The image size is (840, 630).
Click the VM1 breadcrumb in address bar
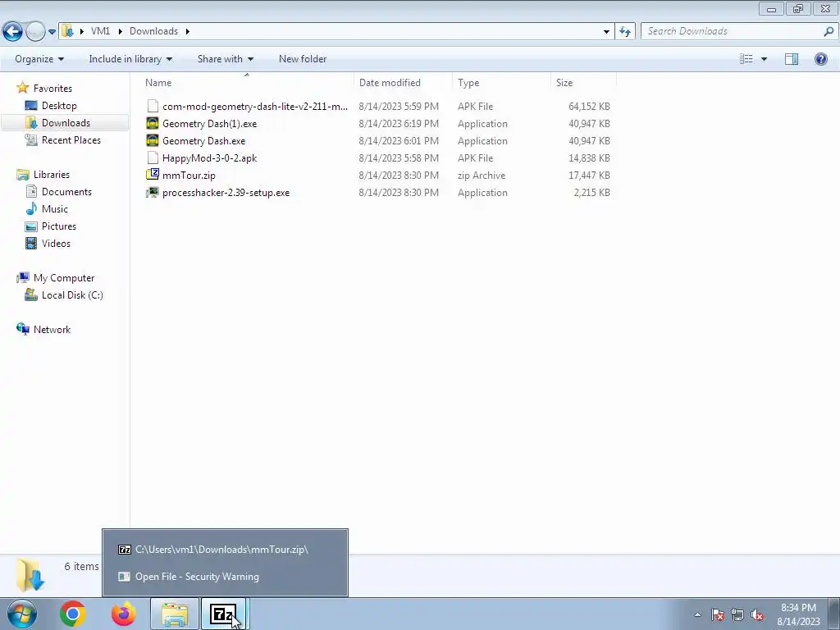click(100, 31)
